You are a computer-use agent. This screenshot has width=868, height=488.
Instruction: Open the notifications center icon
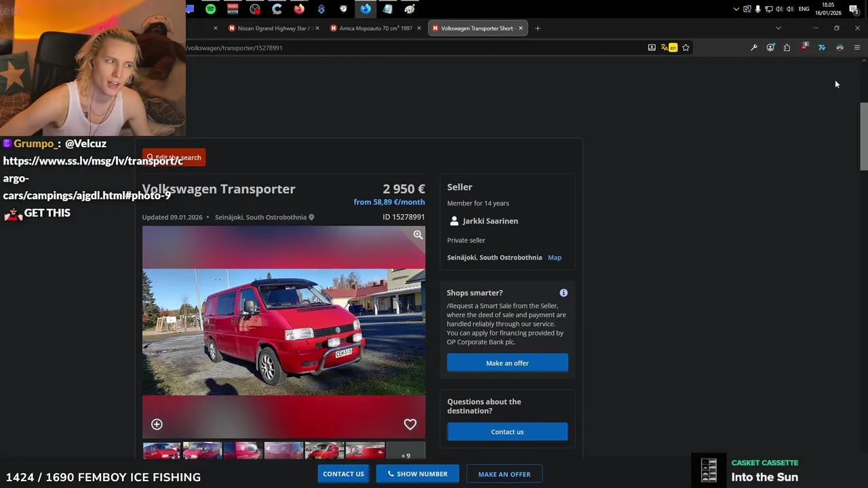(854, 9)
